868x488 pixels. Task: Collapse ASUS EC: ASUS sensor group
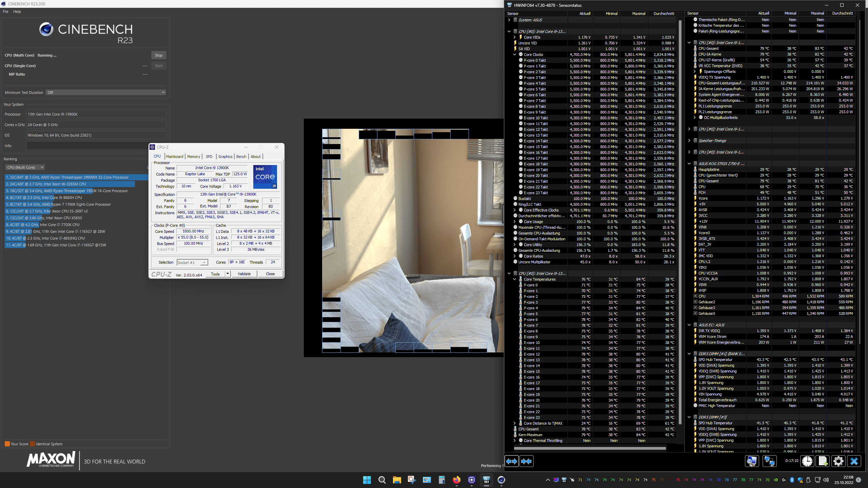coord(689,325)
